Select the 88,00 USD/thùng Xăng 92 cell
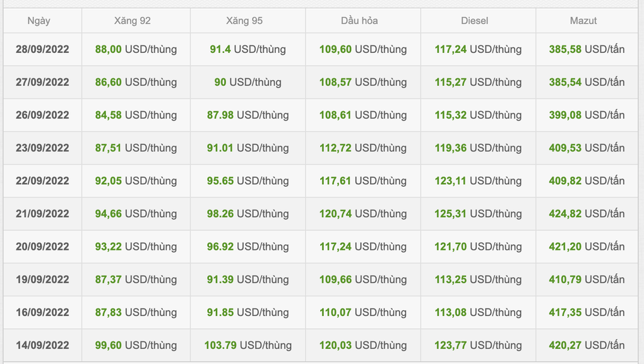 (136, 49)
